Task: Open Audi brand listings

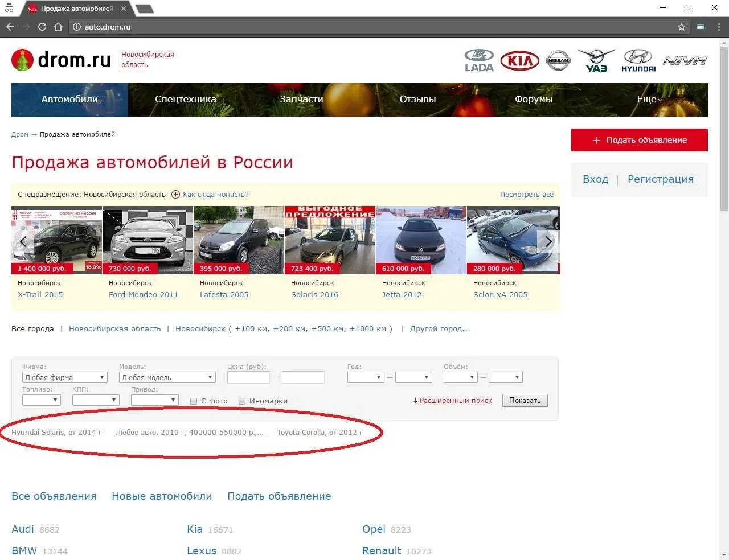Action: (x=23, y=529)
